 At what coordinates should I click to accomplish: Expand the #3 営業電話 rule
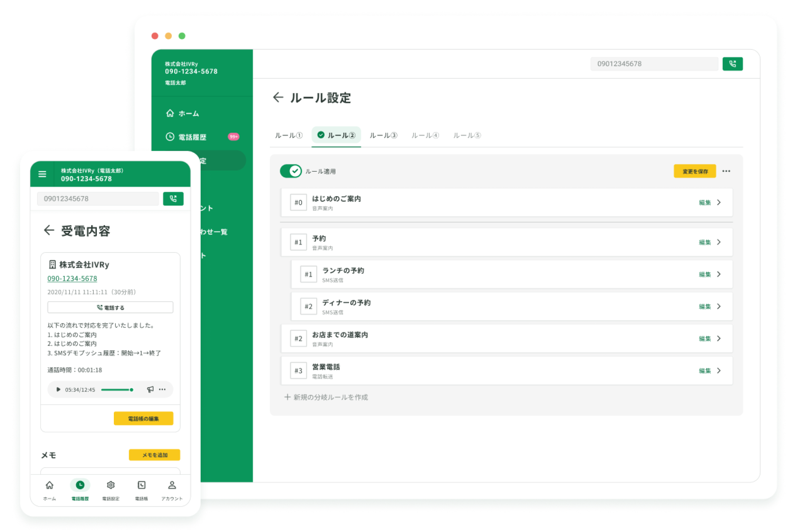712,370
